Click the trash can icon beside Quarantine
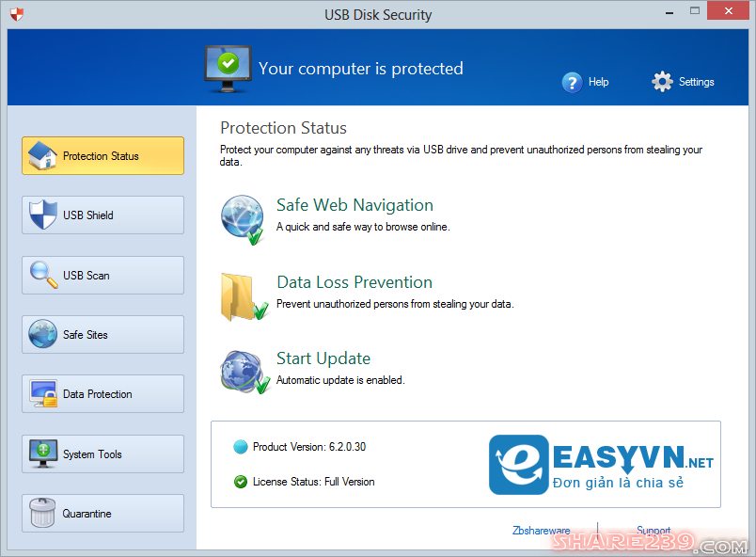The image size is (756, 557). (42, 513)
